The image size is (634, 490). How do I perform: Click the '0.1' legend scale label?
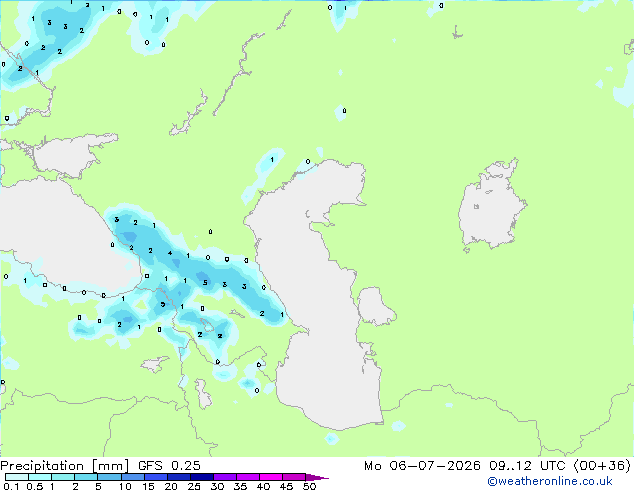coord(11,486)
